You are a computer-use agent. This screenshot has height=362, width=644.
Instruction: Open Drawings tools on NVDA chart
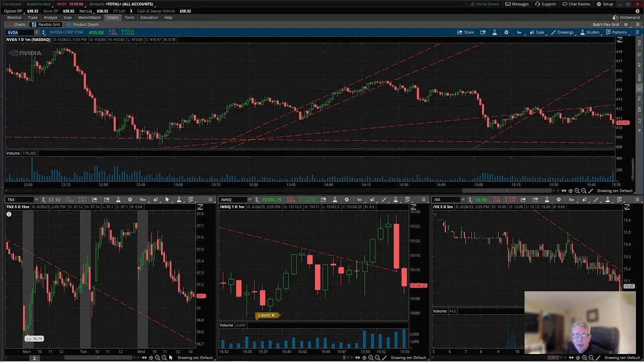[x=562, y=32]
